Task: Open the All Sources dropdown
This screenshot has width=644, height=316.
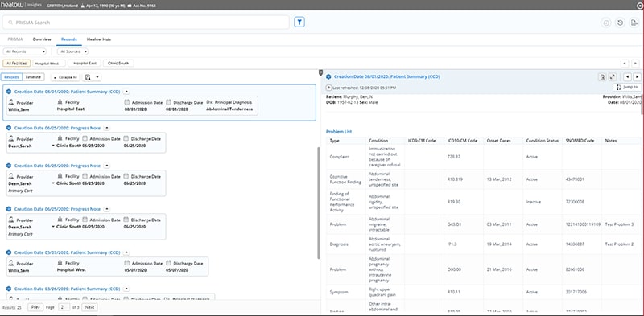Action: [72, 51]
